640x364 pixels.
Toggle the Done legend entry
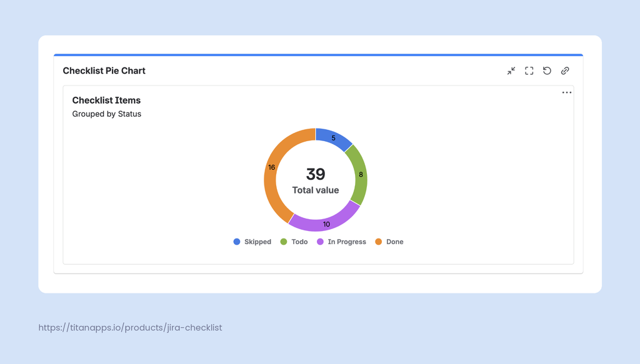click(389, 242)
